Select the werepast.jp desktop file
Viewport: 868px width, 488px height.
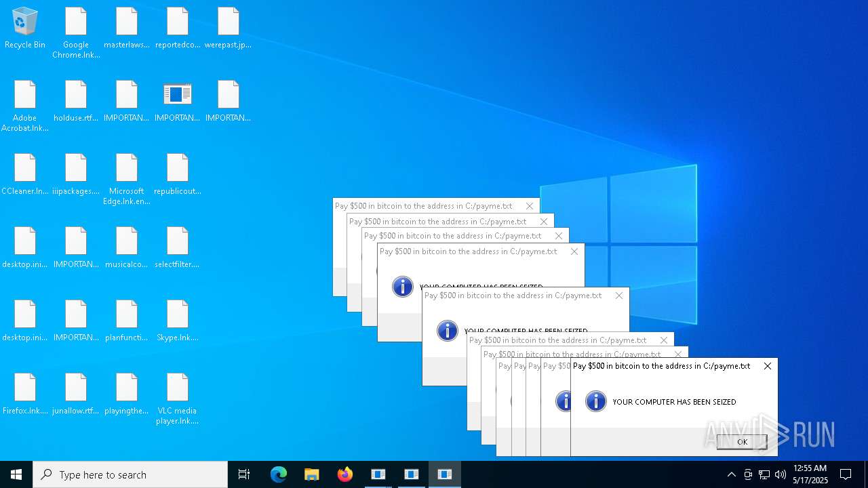229,28
